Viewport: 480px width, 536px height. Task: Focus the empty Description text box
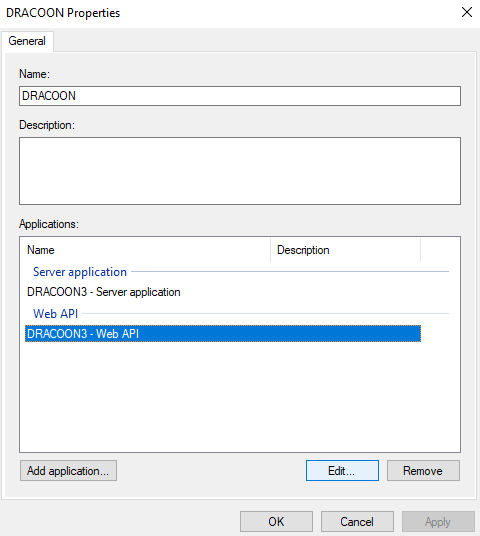[x=240, y=171]
